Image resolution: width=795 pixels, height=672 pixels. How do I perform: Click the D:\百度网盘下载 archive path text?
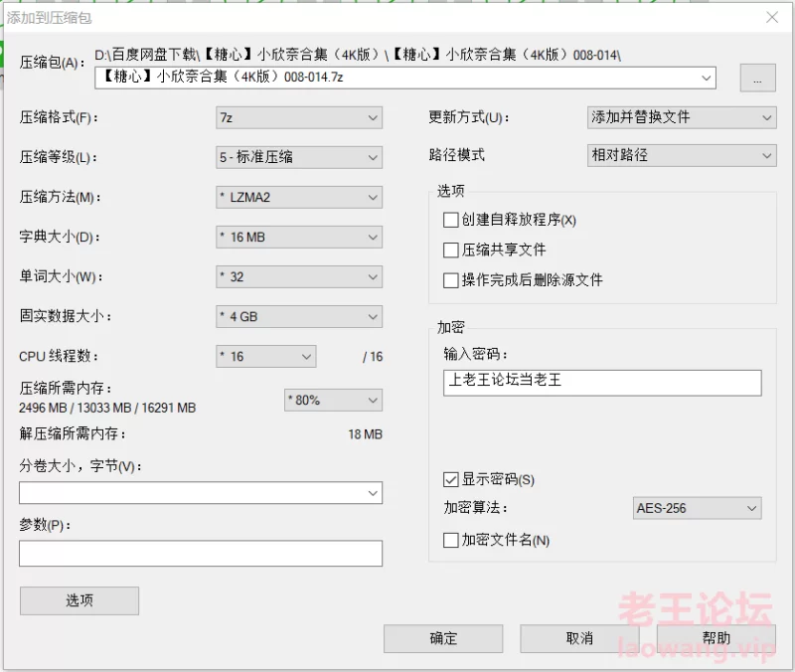pos(358,55)
